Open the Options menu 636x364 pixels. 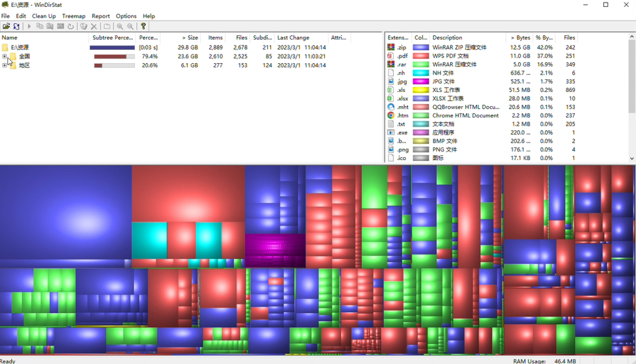(x=126, y=16)
